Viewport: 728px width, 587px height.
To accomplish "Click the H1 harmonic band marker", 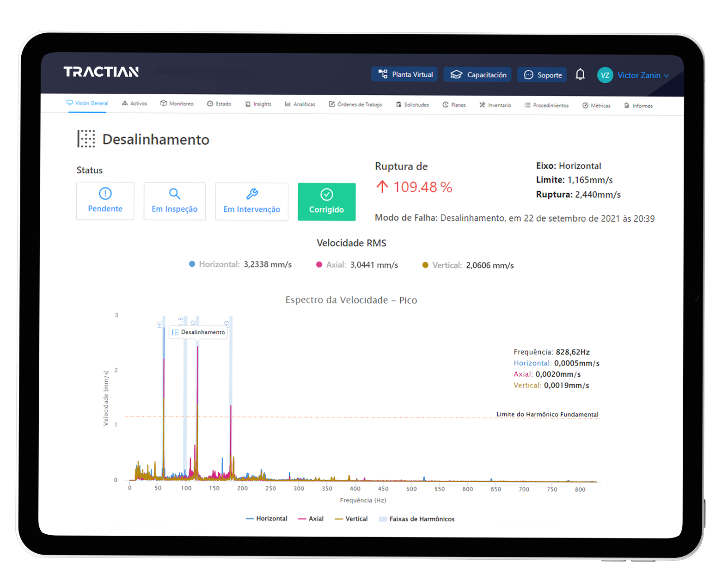I will [159, 324].
